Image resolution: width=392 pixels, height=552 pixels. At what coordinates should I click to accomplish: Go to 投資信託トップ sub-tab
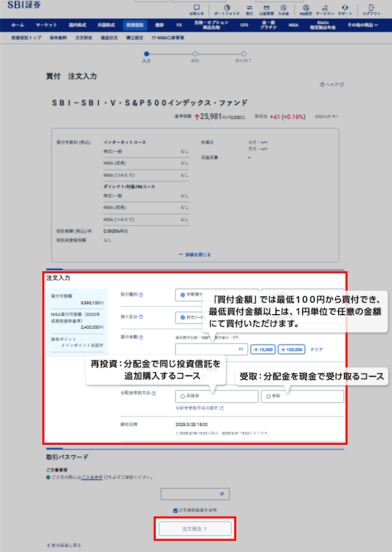(26, 38)
